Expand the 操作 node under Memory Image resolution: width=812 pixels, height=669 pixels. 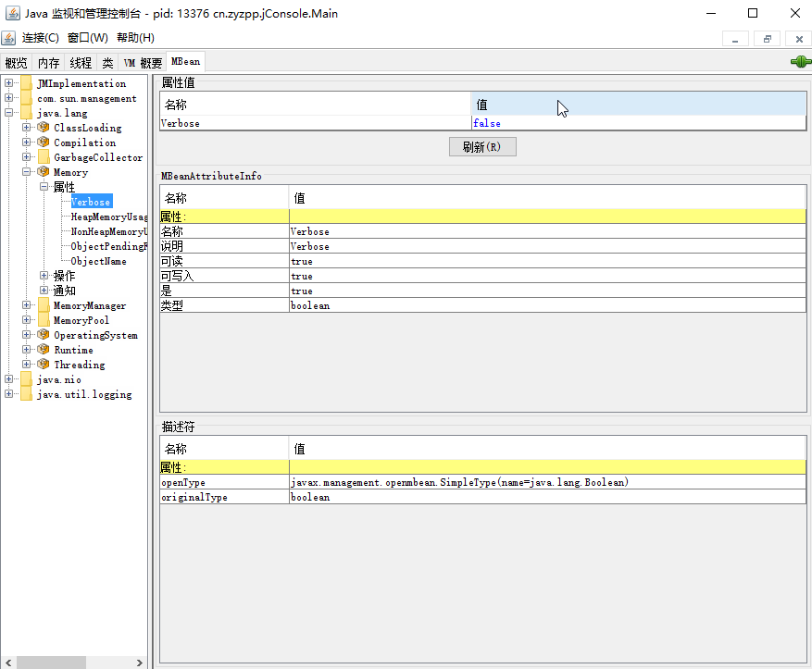click(44, 276)
